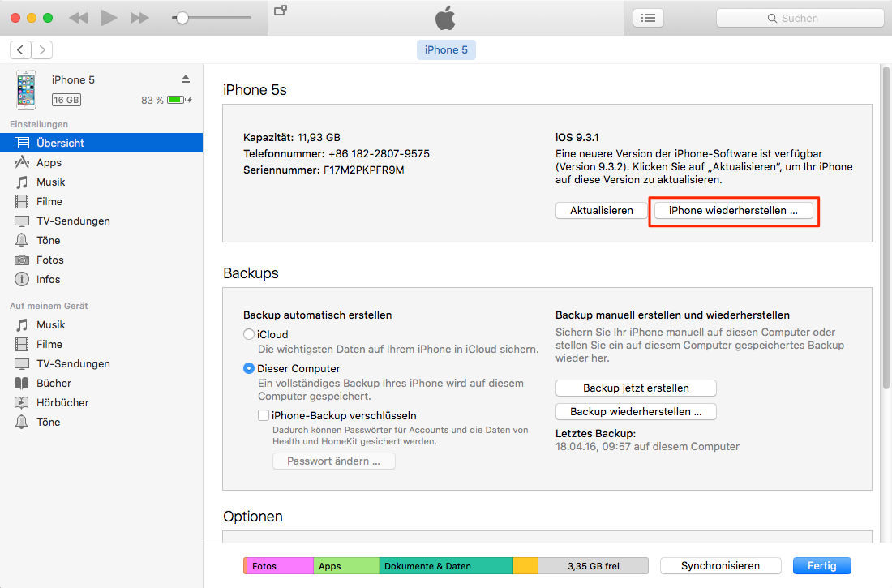
Task: Select Übersicht in the sidebar
Action: pos(101,143)
